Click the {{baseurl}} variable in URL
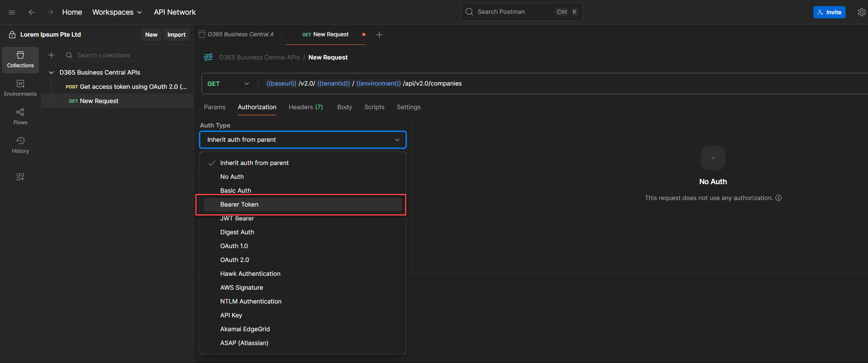 [x=281, y=84]
